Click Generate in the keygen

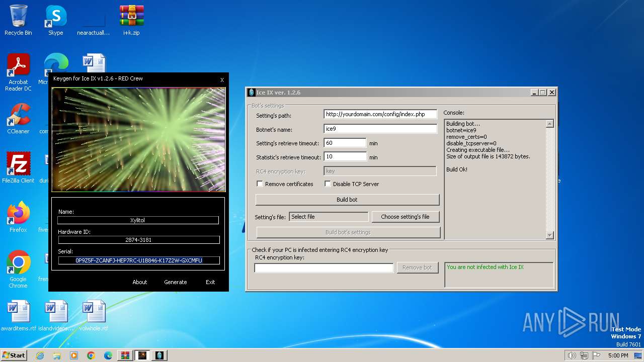[x=176, y=282]
